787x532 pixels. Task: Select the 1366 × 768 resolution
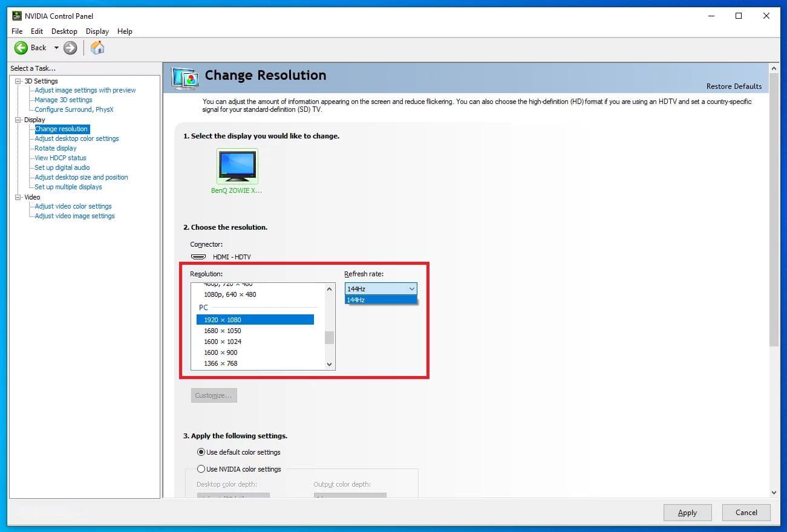point(221,363)
